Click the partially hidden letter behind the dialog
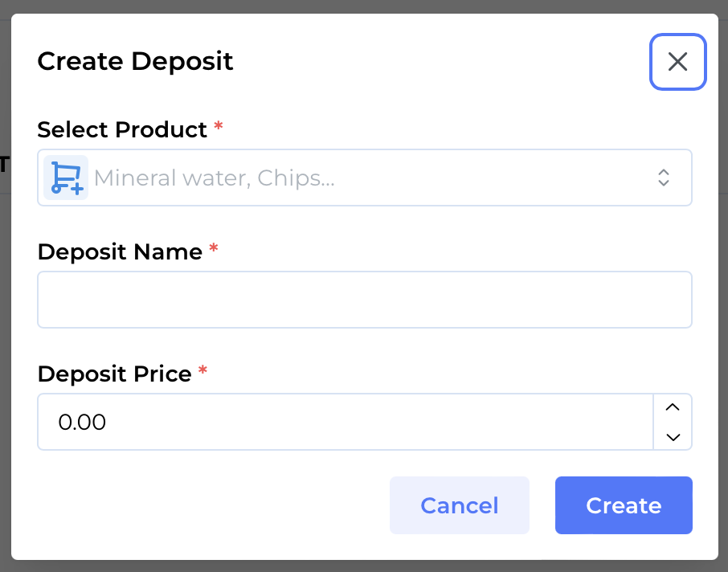The image size is (728, 572). [5, 165]
